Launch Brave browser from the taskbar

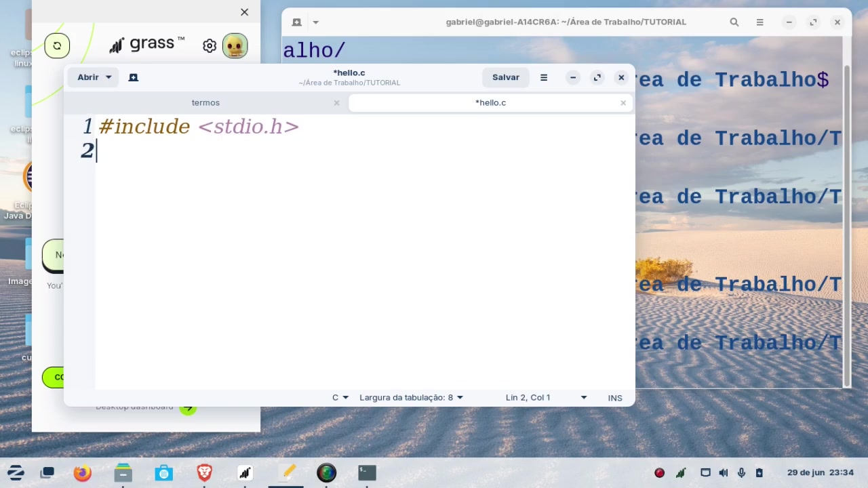point(204,472)
